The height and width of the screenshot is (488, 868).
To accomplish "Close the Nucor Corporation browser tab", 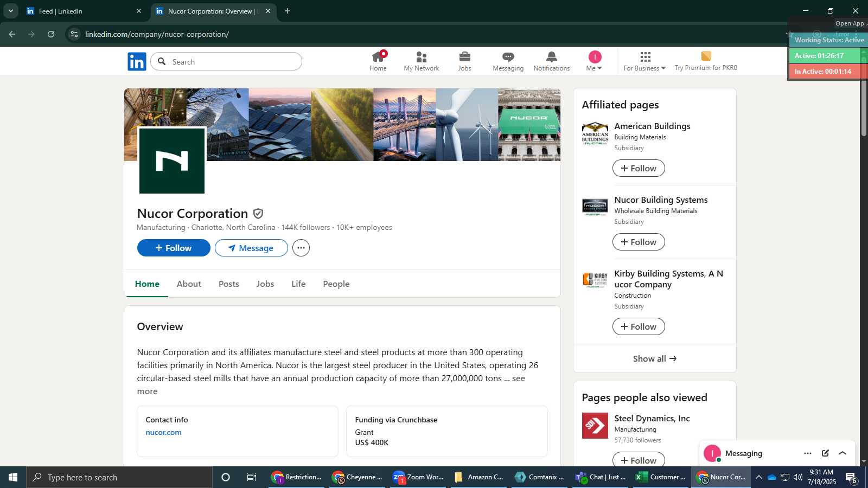I will pos(268,11).
